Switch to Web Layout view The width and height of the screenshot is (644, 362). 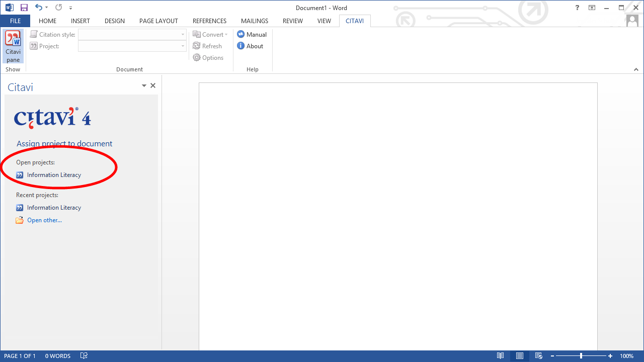point(538,356)
